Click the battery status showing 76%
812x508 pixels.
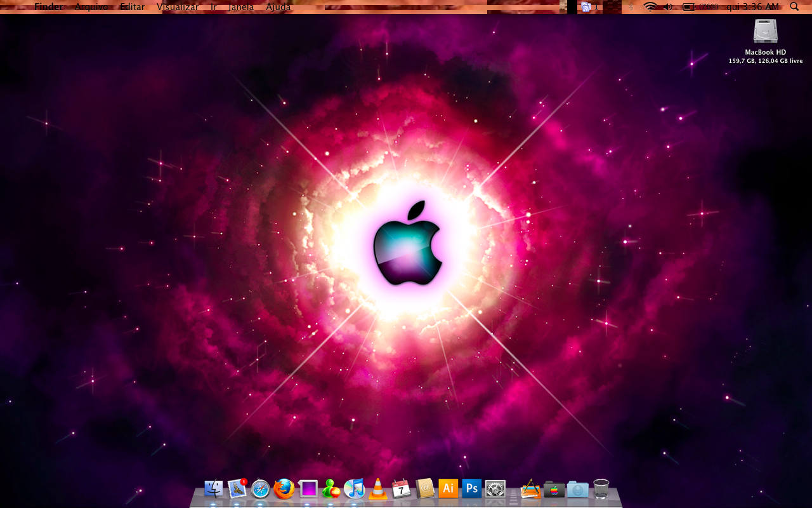click(x=700, y=6)
